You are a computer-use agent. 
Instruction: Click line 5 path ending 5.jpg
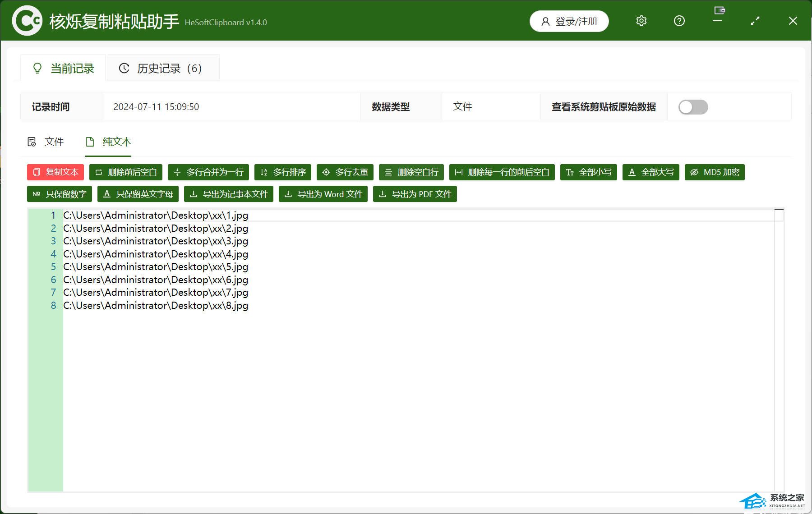coord(156,267)
